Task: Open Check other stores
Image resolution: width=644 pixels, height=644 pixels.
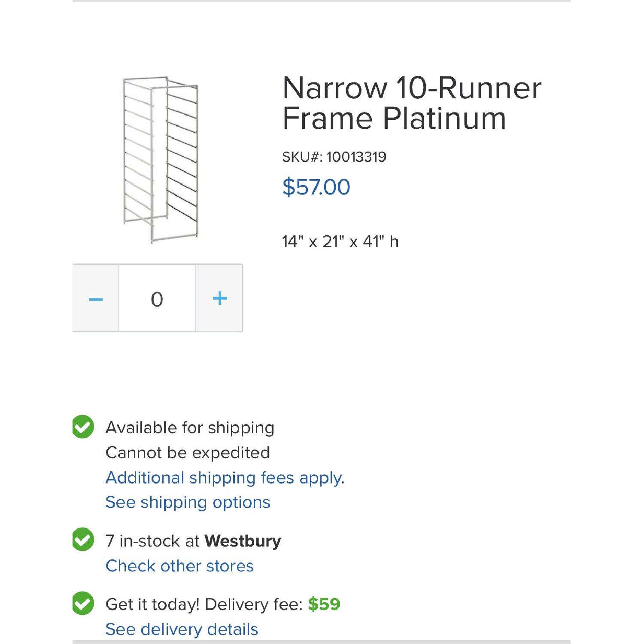Action: click(x=179, y=565)
